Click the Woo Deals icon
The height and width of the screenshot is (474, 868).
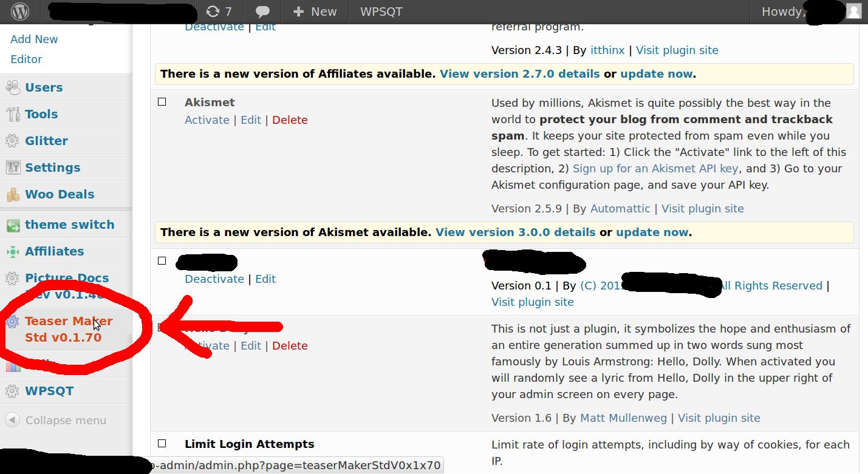13,194
